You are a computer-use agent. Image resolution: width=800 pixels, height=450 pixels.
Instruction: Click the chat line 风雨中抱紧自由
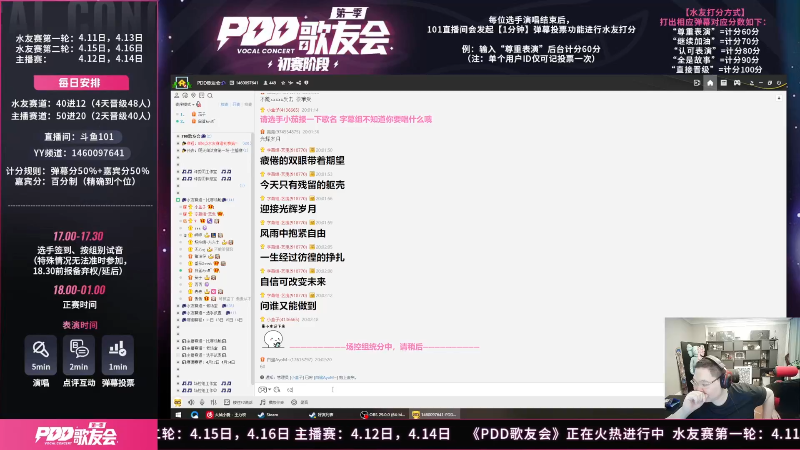pos(292,233)
